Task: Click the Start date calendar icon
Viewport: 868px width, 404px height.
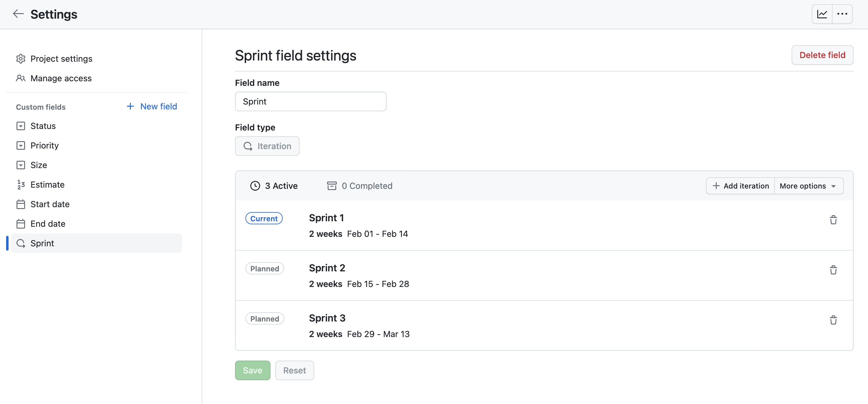Action: point(20,204)
